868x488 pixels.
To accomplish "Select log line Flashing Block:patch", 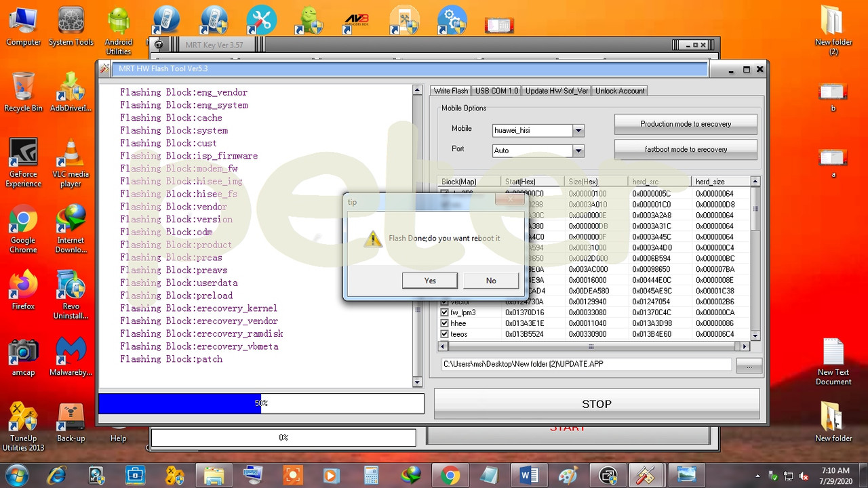I will pos(171,359).
